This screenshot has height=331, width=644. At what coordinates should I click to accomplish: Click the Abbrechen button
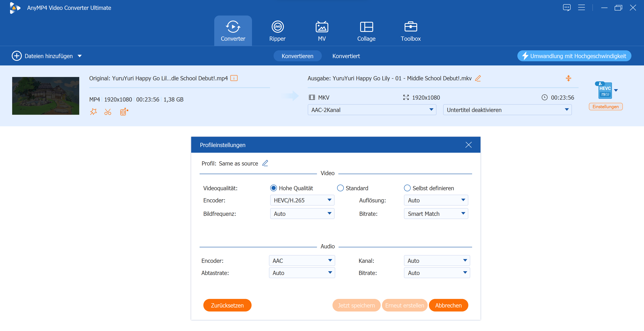point(448,305)
